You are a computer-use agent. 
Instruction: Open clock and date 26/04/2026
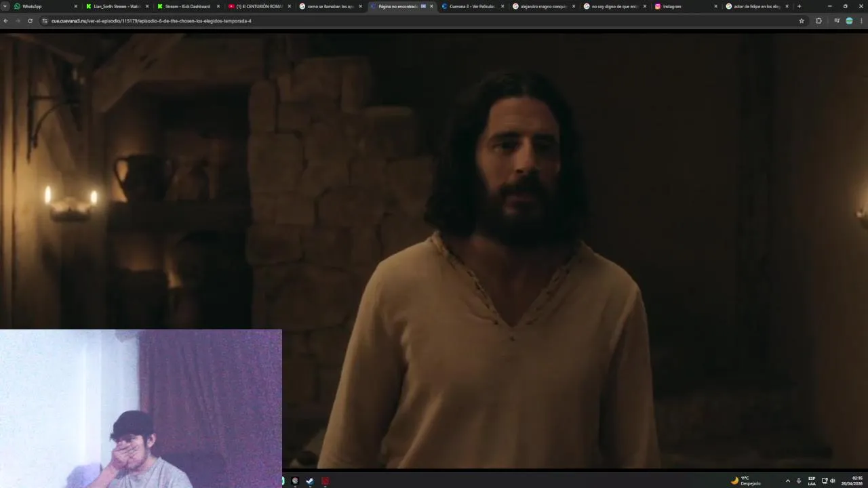[x=852, y=481]
